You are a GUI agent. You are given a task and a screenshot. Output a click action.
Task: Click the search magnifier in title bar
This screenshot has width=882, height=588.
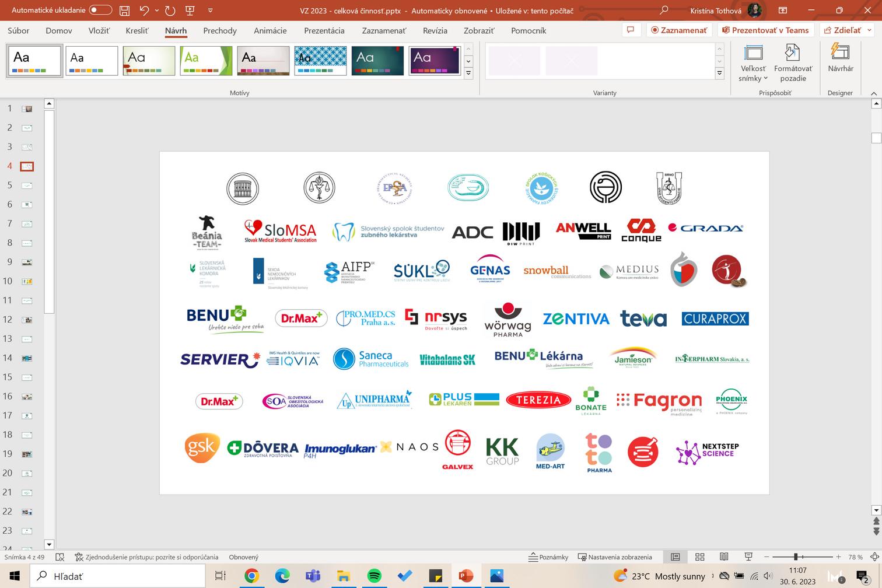664,10
